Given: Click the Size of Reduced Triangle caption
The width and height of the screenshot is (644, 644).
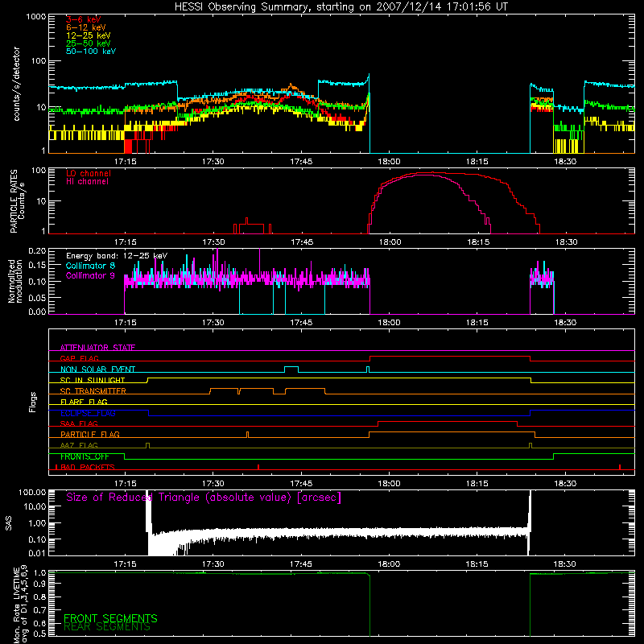Looking at the screenshot, I should point(204,497).
